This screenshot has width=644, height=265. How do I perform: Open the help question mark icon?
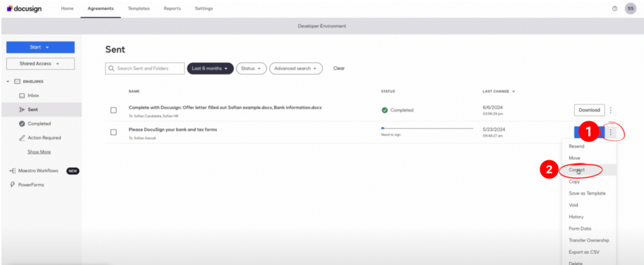(614, 9)
